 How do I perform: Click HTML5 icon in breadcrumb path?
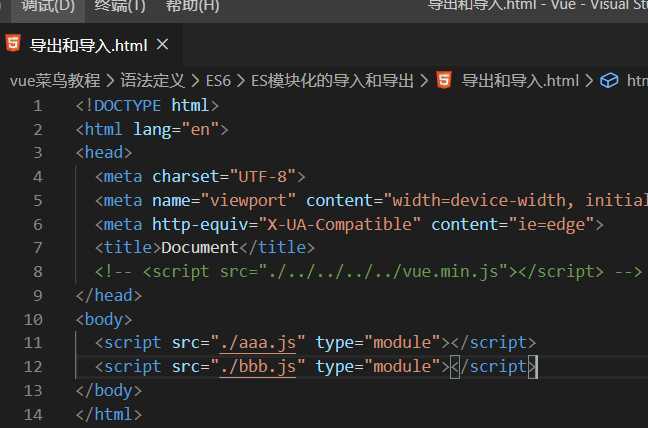coord(444,80)
